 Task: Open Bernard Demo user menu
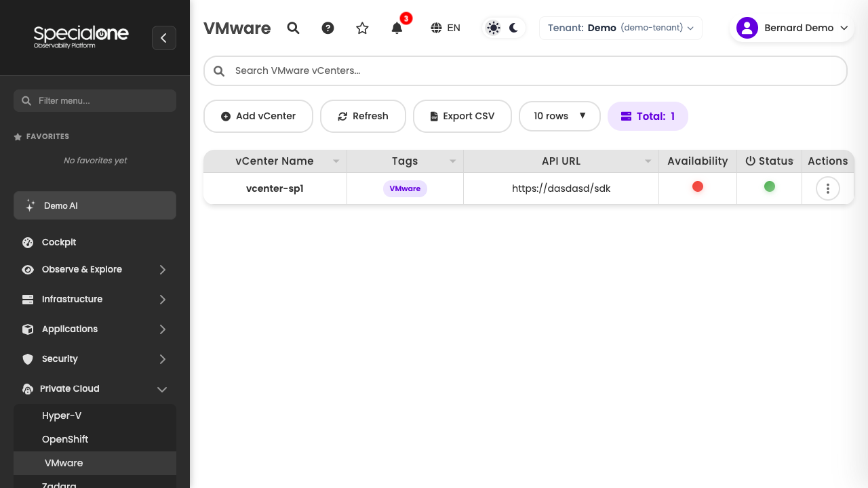point(791,28)
